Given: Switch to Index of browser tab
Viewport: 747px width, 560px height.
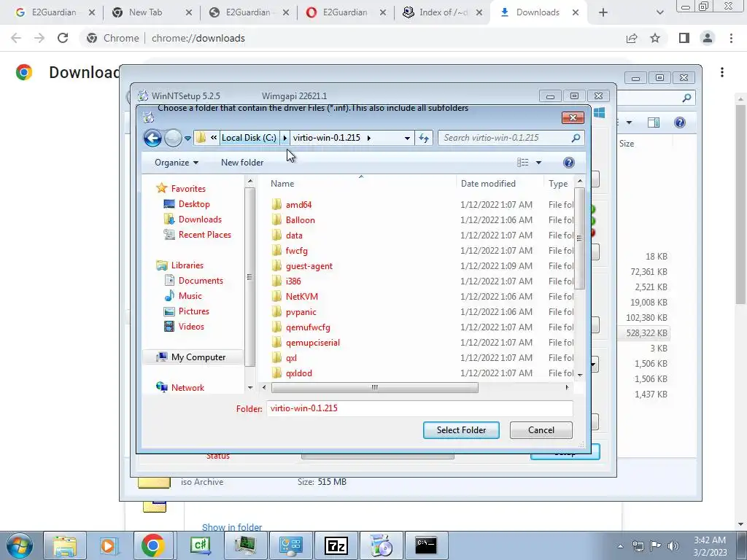Looking at the screenshot, I should tap(443, 12).
